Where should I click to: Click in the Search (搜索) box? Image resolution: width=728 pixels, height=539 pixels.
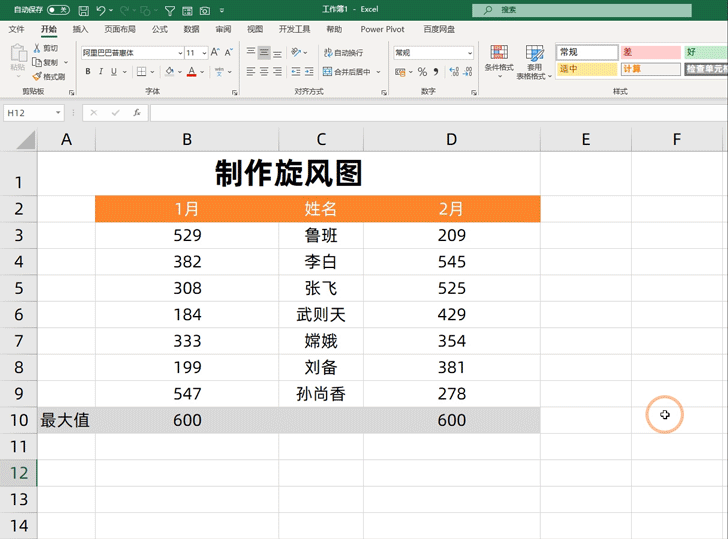click(582, 10)
